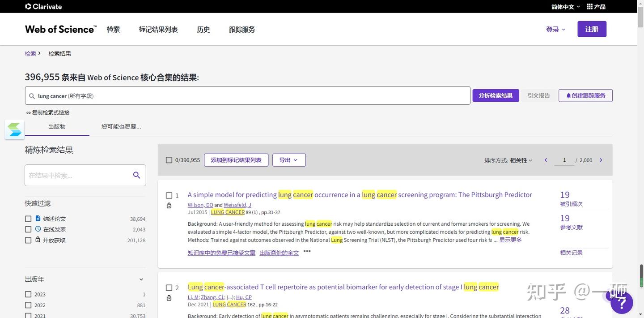This screenshot has width=644, height=318.
Task: Open the 历史 menu
Action: click(203, 30)
